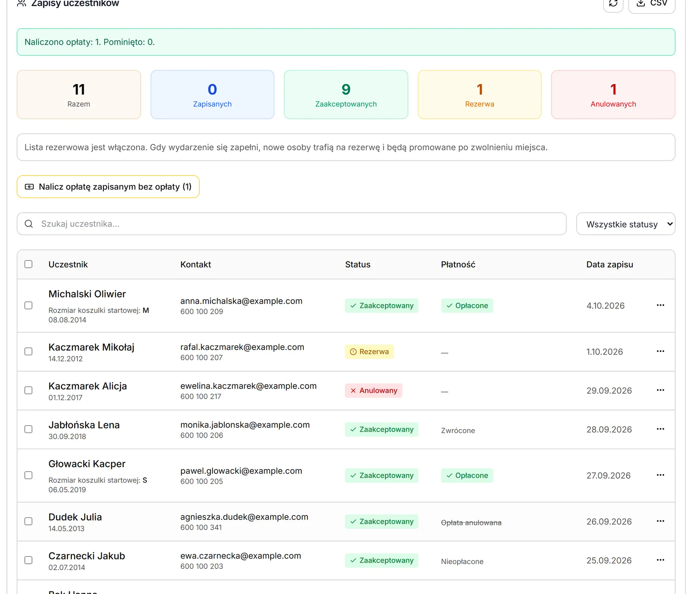Open the three-dot menu for Jabłońska Lena

click(660, 429)
